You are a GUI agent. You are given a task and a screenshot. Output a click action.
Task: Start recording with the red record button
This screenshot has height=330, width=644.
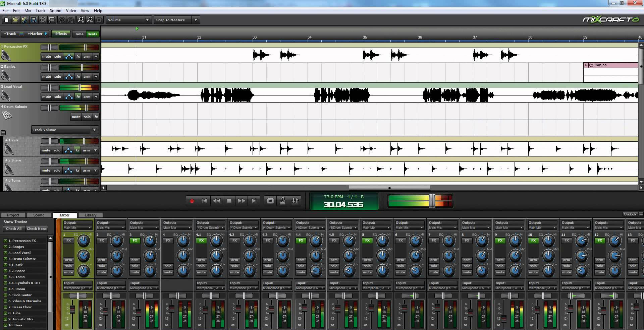point(192,201)
